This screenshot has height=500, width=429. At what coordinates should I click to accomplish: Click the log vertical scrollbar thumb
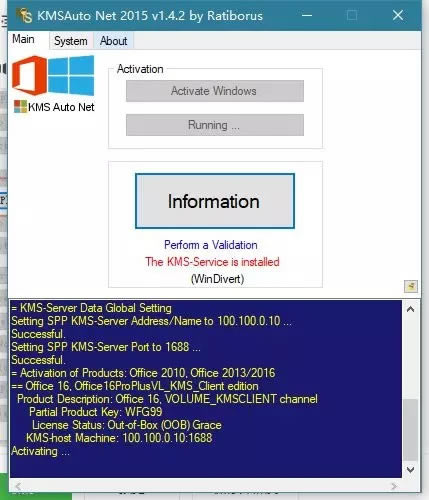[411, 430]
